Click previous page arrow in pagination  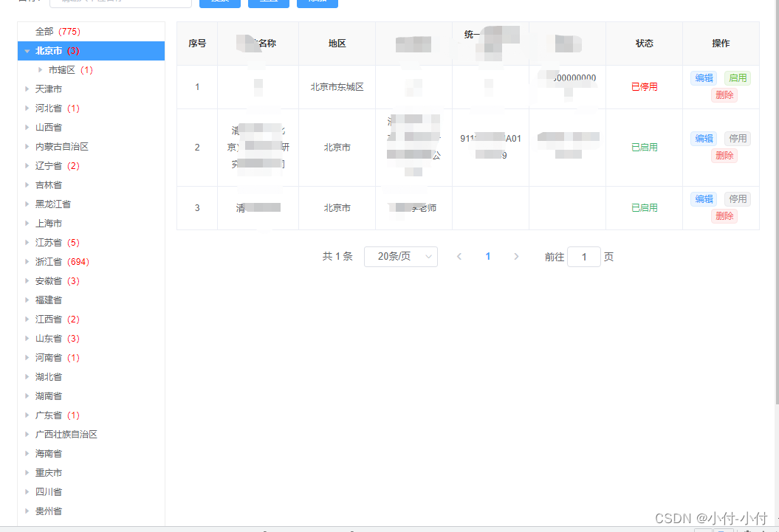tap(459, 256)
